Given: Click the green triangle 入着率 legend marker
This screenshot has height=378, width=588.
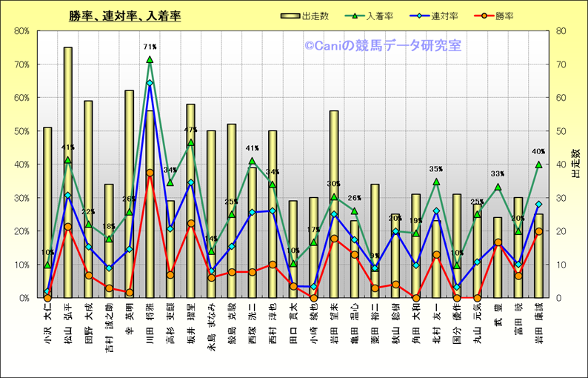Looking at the screenshot, I should (x=358, y=16).
